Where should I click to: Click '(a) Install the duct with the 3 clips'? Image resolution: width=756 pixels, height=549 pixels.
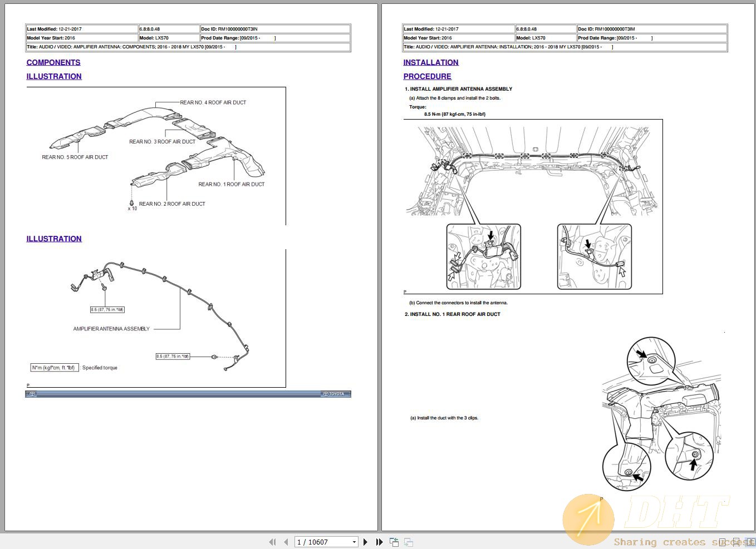pos(444,418)
